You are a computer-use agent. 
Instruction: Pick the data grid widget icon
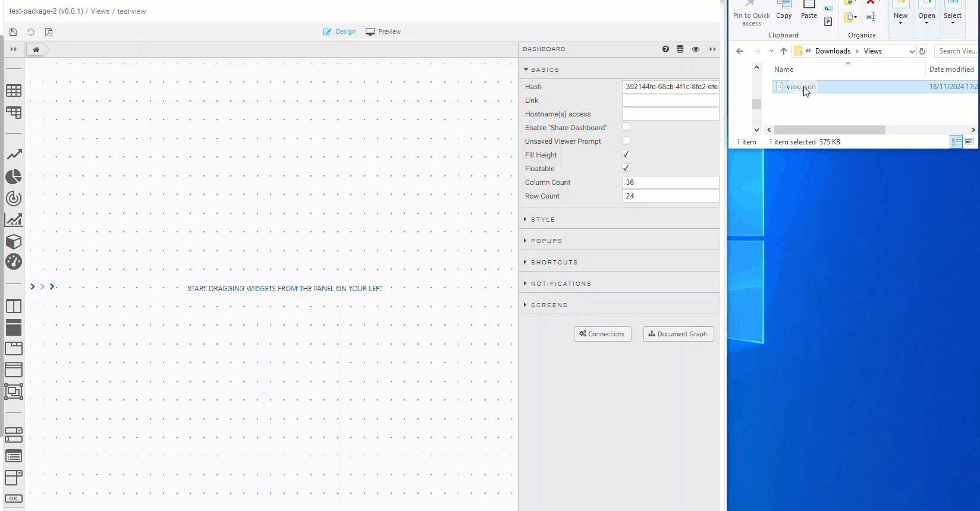point(14,90)
